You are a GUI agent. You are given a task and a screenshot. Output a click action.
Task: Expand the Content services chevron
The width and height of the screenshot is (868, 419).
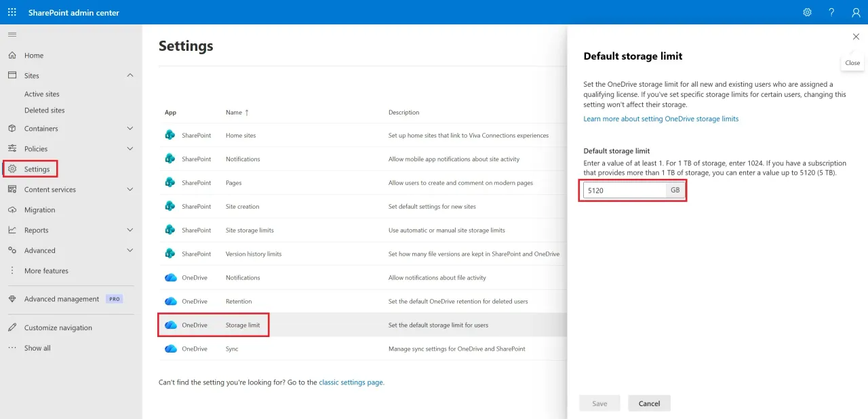click(x=130, y=190)
